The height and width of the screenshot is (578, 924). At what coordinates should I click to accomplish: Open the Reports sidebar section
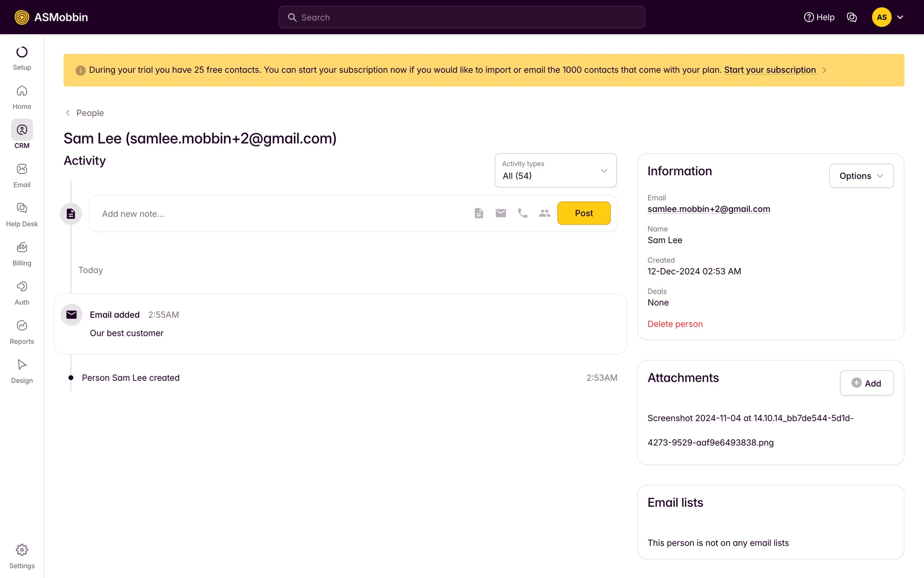point(22,332)
